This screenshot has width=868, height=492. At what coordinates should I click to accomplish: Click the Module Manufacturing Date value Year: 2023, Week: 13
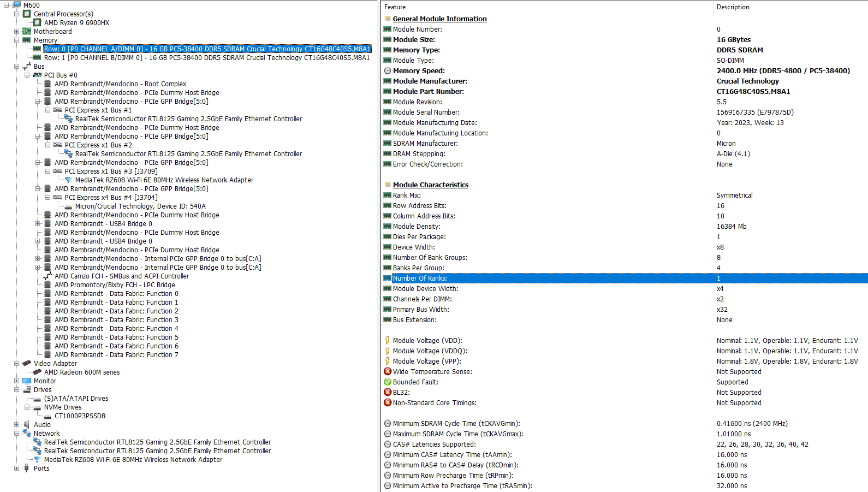(x=750, y=122)
